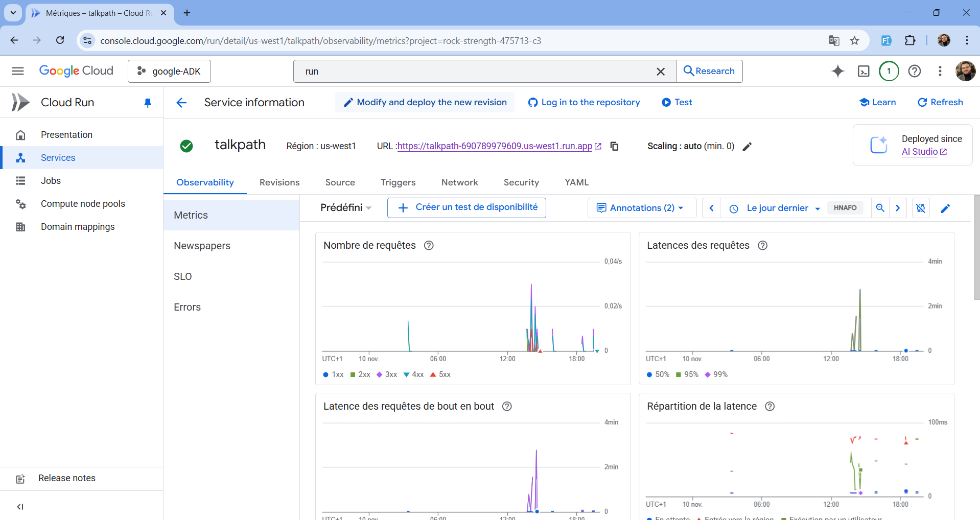The height and width of the screenshot is (520, 980).
Task: Show help for Latence des requêtes de bout en bout
Action: [507, 407]
